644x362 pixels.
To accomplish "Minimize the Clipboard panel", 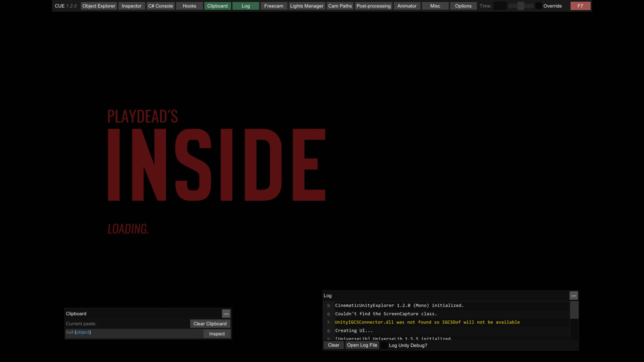I will [226, 314].
